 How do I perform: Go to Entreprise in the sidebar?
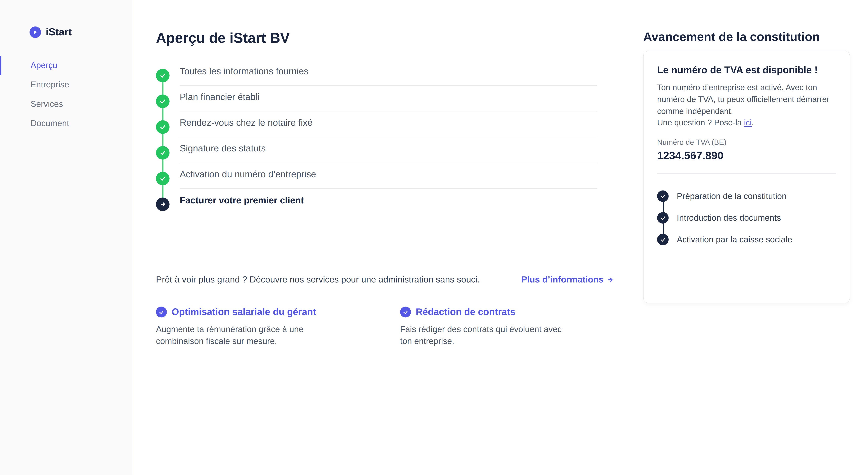pos(50,85)
